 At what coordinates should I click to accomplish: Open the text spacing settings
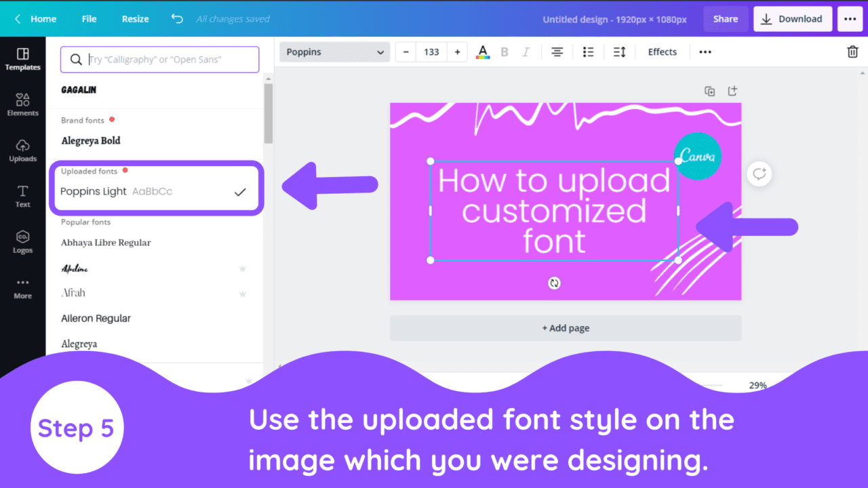click(618, 52)
